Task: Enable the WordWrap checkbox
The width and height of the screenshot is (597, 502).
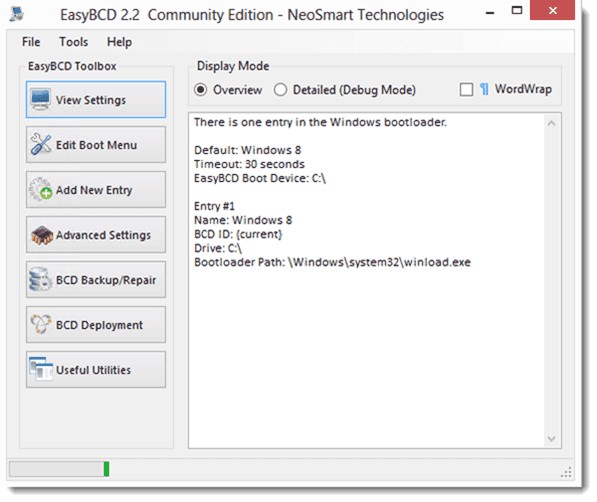Action: click(x=466, y=90)
